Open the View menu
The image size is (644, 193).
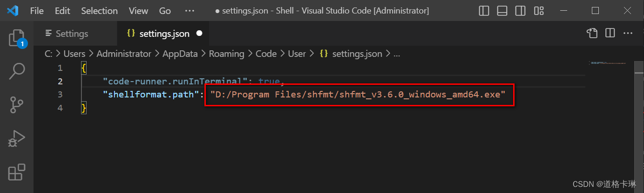click(138, 10)
